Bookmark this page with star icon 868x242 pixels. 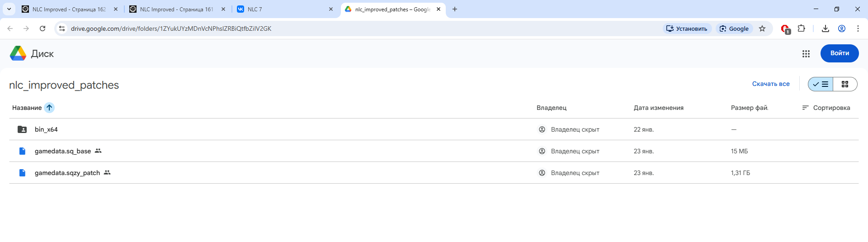click(x=762, y=28)
